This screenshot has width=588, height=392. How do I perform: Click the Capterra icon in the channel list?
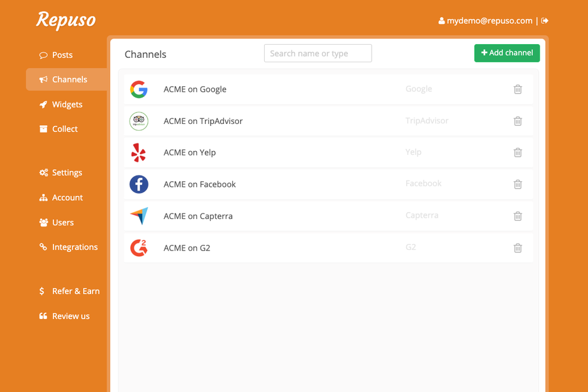tap(139, 216)
